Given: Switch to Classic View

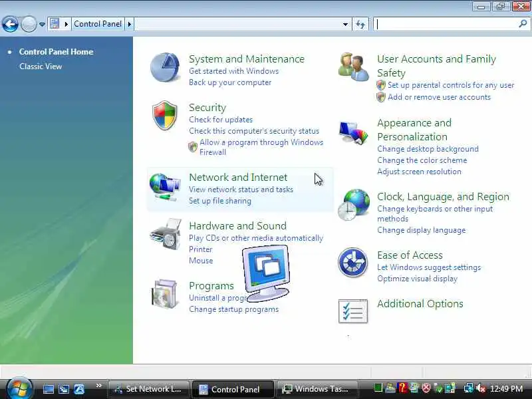Looking at the screenshot, I should tap(41, 66).
